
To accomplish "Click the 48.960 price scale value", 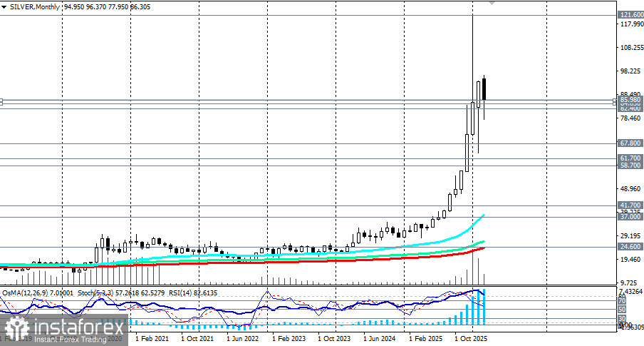I will (x=630, y=189).
